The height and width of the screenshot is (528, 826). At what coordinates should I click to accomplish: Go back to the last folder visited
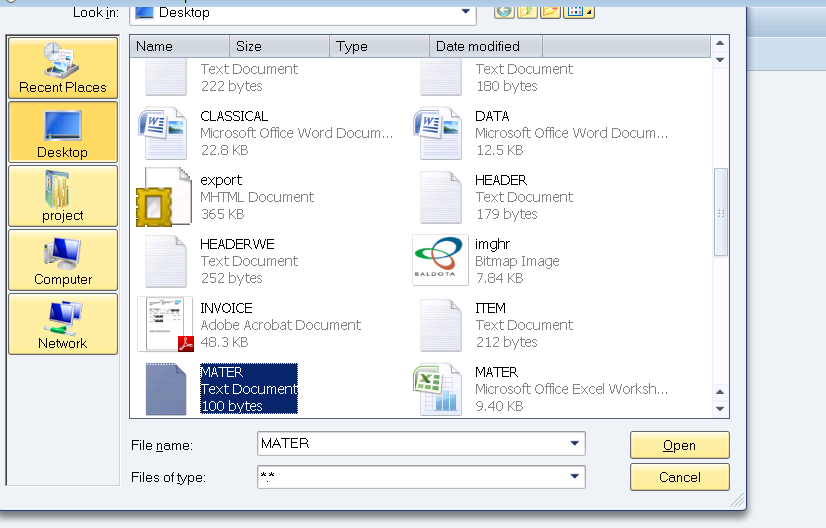click(504, 12)
